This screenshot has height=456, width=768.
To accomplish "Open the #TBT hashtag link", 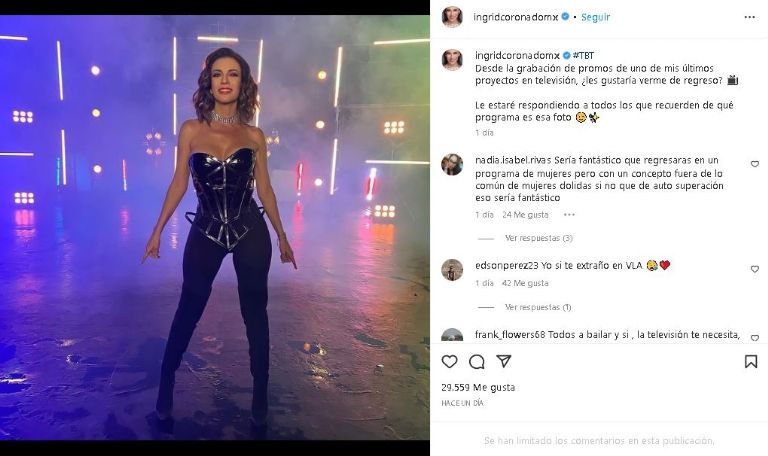I will (583, 54).
